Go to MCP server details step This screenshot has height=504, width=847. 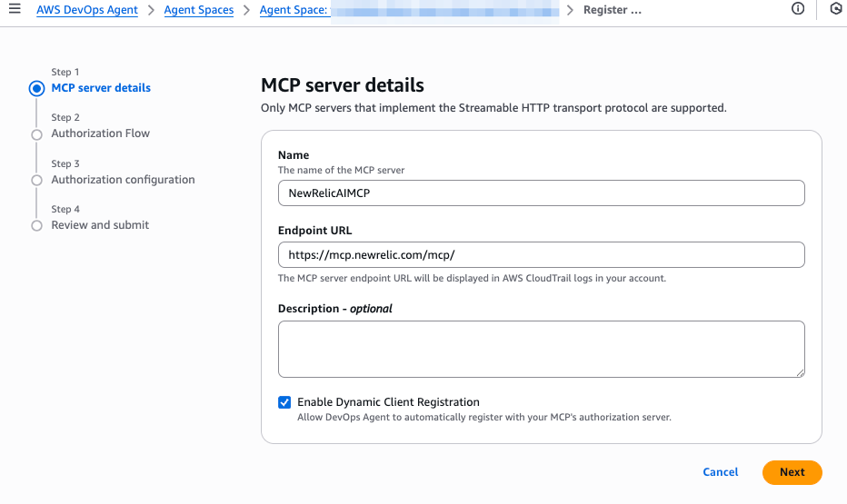(101, 88)
